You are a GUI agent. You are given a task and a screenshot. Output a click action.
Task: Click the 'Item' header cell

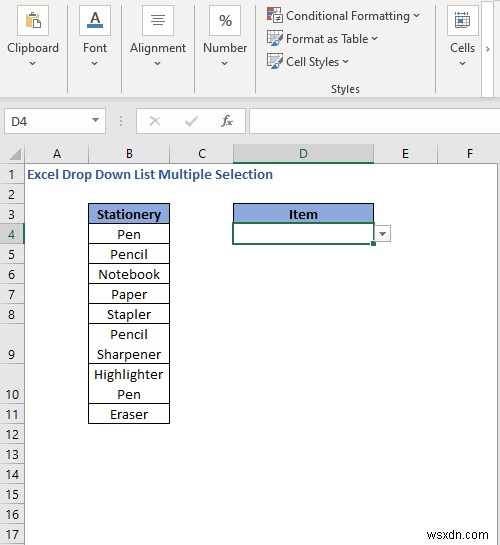[x=303, y=214]
